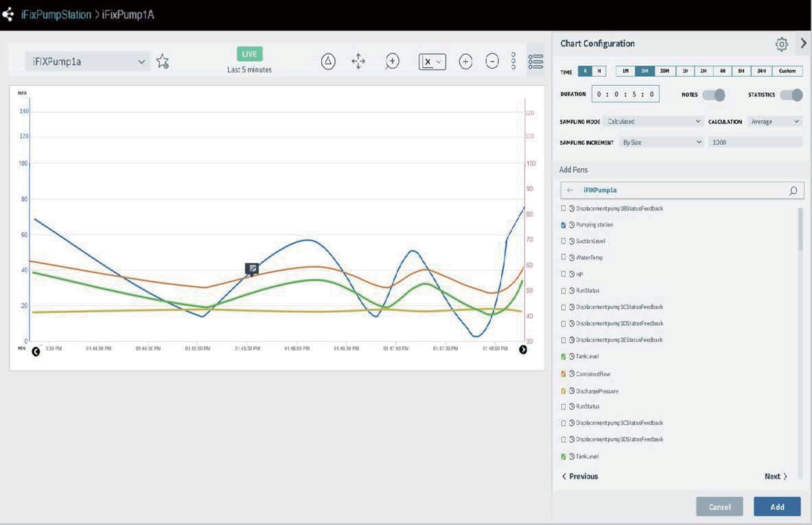Open the Chart Configuration gear settings
This screenshot has height=525, width=812.
781,45
